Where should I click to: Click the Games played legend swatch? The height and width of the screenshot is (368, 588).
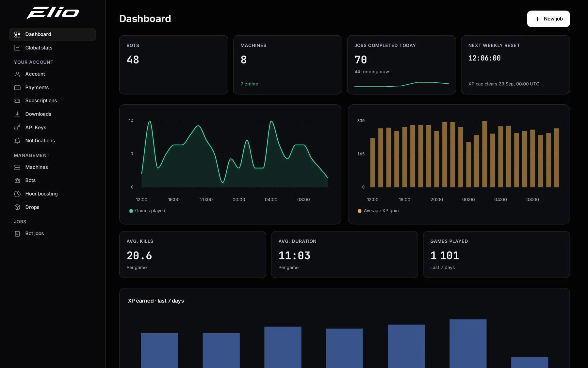[x=131, y=211]
